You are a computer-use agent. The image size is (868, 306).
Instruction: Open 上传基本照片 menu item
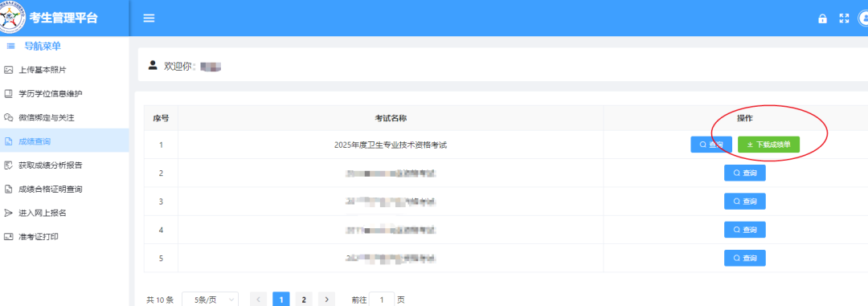click(x=64, y=70)
